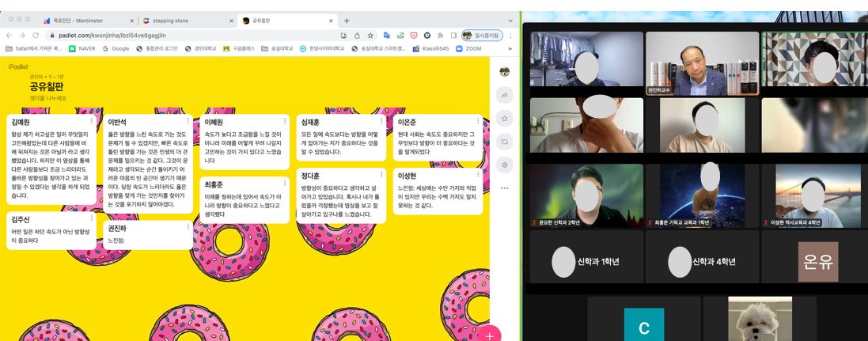Open Padlet settings gear icon
This screenshot has width=868, height=341.
pos(504,165)
